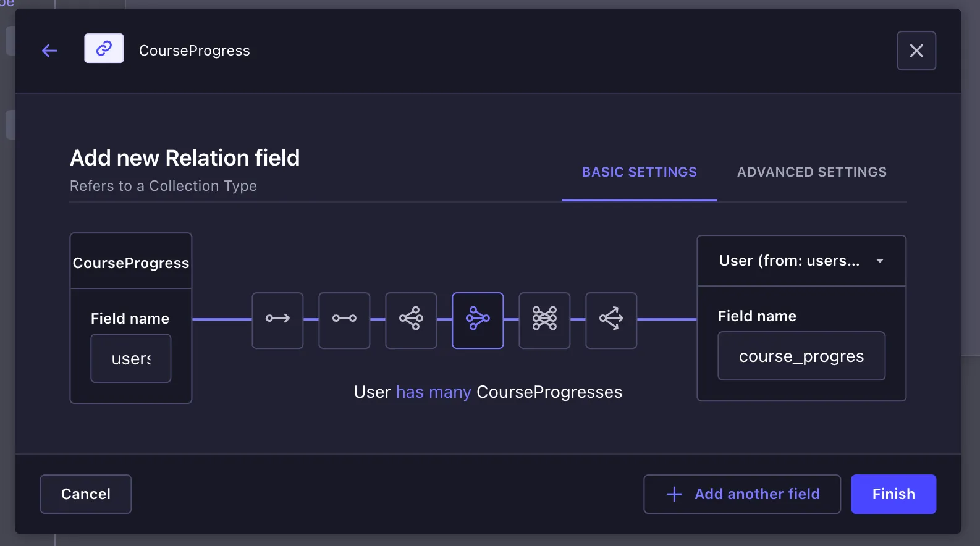Switch to the Basic Settings tab

point(639,172)
